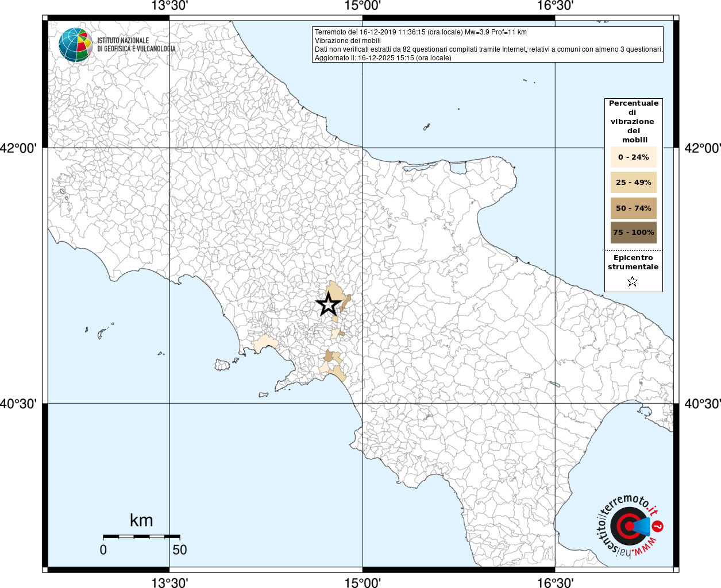Click the INGV globe logo
This screenshot has width=721, height=588.
(75, 45)
